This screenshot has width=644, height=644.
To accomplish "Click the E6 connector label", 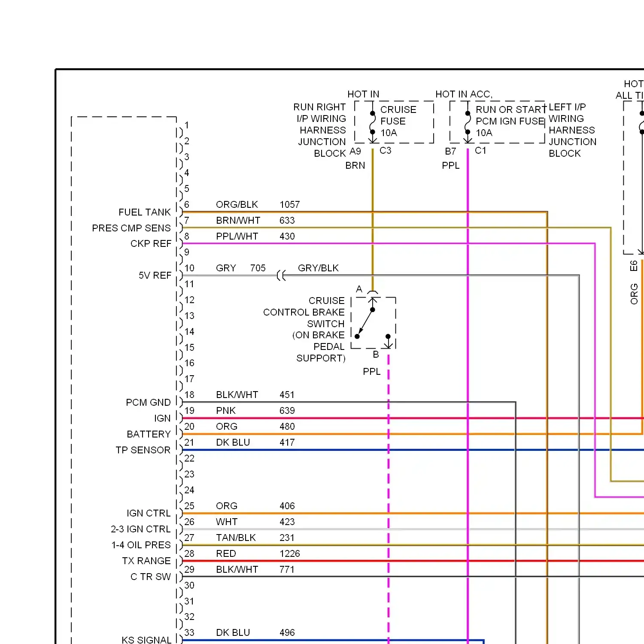I will click(x=634, y=266).
